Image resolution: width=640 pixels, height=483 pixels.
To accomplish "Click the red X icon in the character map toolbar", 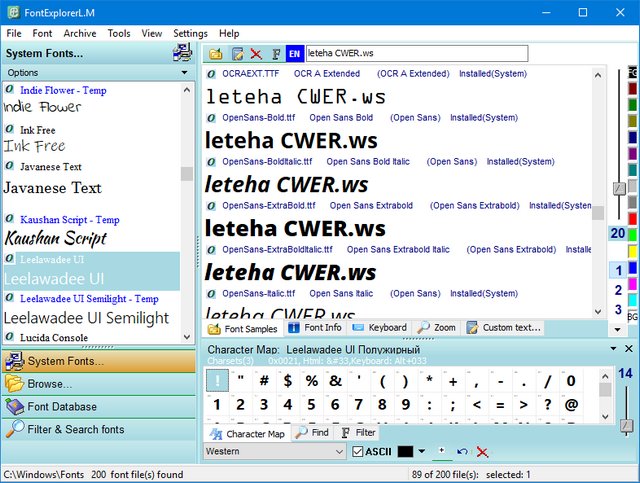I will [x=483, y=452].
